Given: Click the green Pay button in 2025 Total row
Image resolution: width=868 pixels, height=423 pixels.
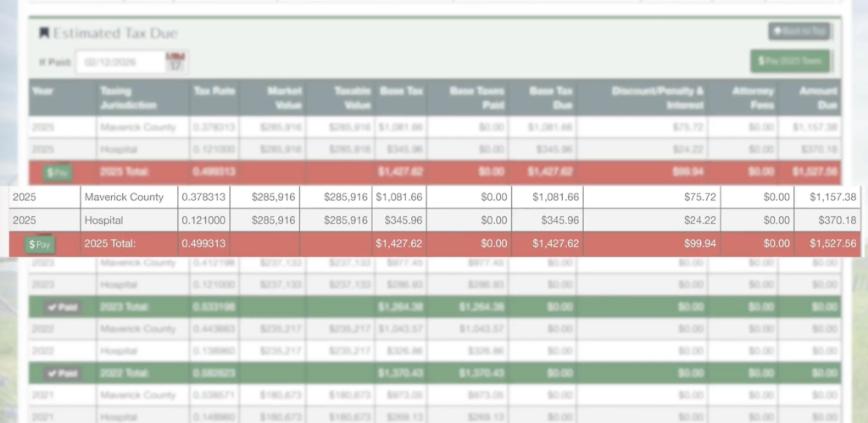Looking at the screenshot, I should 40,244.
